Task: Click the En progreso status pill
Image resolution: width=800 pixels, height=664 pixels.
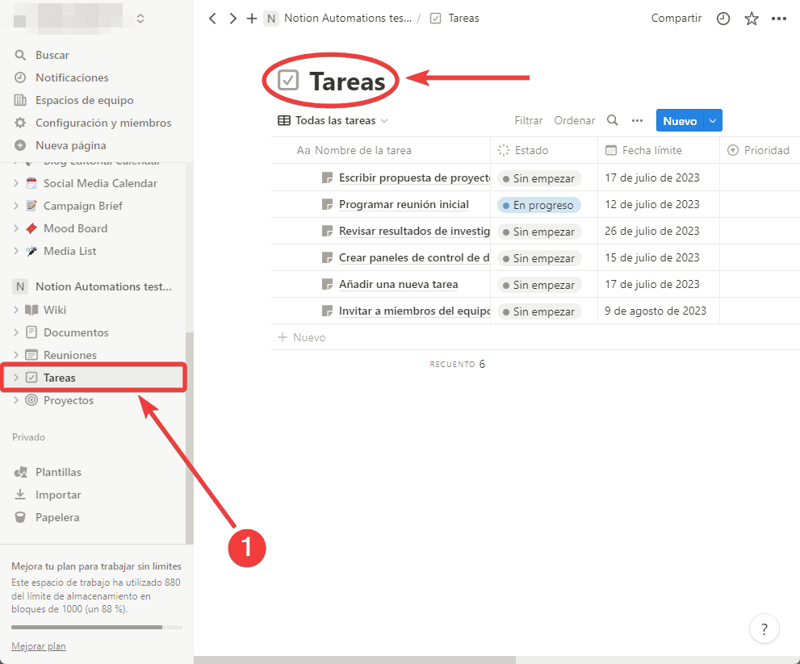Action: pos(540,204)
